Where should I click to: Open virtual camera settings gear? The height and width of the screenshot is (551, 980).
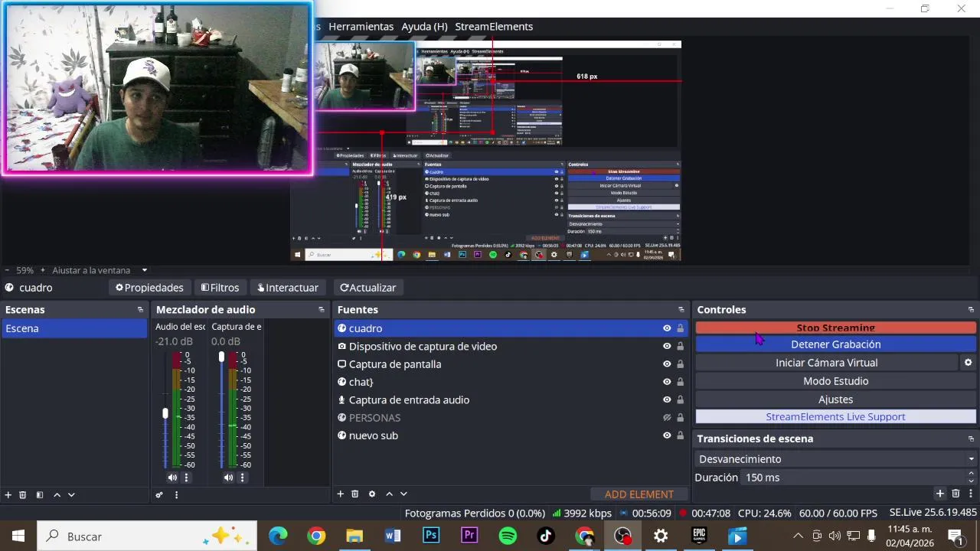coord(968,363)
